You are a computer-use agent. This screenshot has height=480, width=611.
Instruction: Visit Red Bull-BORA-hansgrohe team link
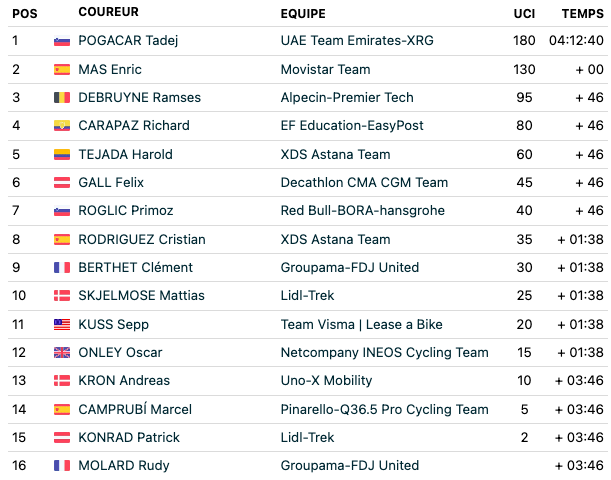pyautogui.click(x=362, y=210)
